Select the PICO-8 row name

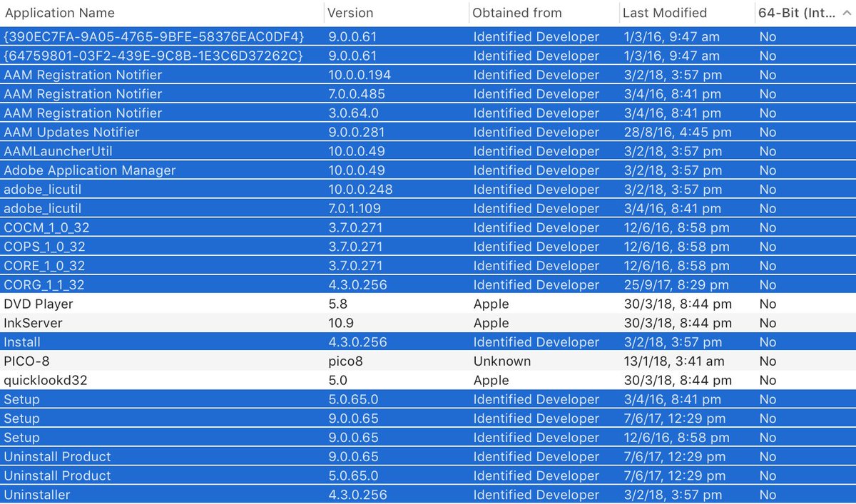click(x=28, y=361)
